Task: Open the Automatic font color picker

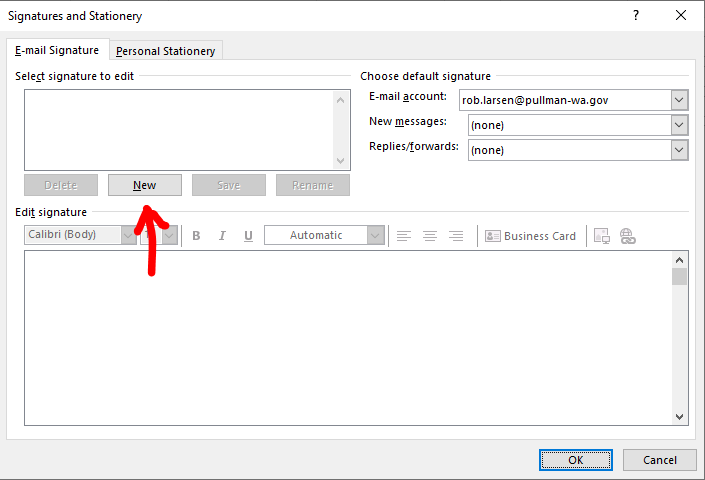Action: (376, 236)
